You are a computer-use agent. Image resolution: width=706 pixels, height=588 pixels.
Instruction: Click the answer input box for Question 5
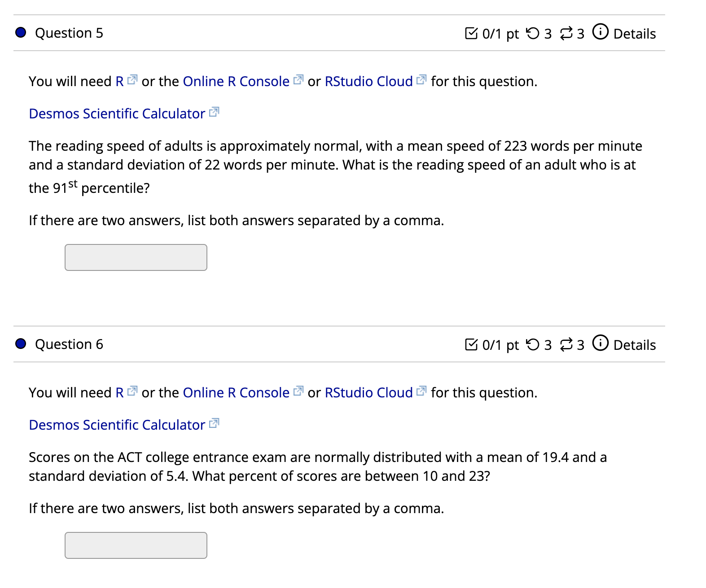click(136, 257)
